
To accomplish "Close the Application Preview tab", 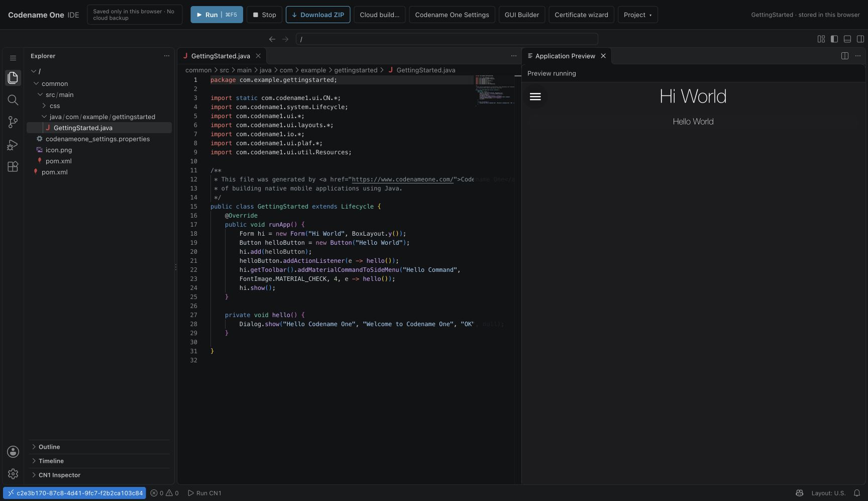I will click(x=603, y=56).
